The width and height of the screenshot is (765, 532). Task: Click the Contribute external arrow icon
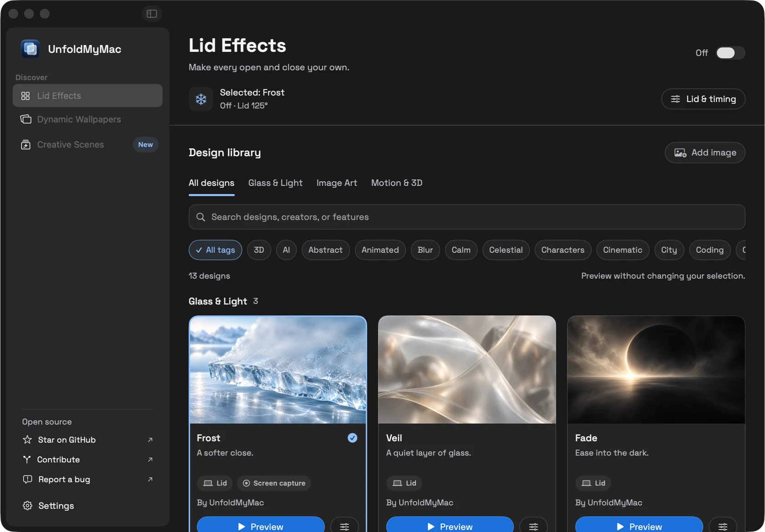pos(150,460)
